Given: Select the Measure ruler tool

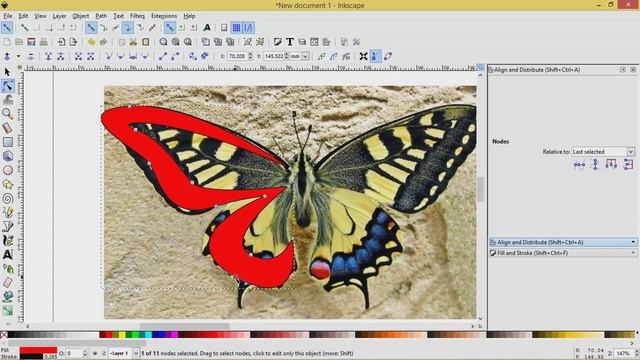Looking at the screenshot, I should [x=7, y=128].
